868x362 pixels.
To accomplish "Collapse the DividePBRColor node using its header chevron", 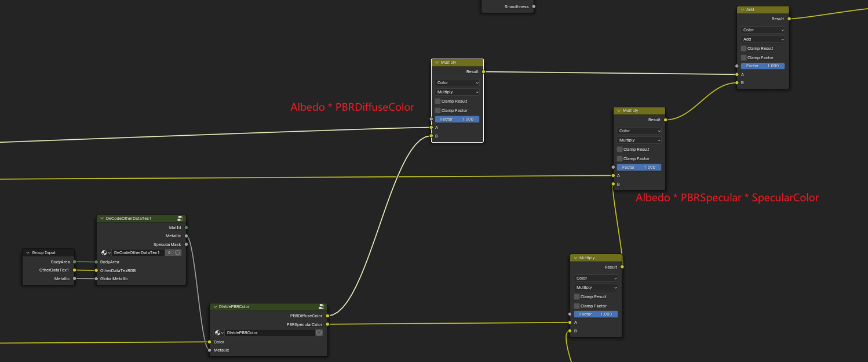I will click(214, 306).
